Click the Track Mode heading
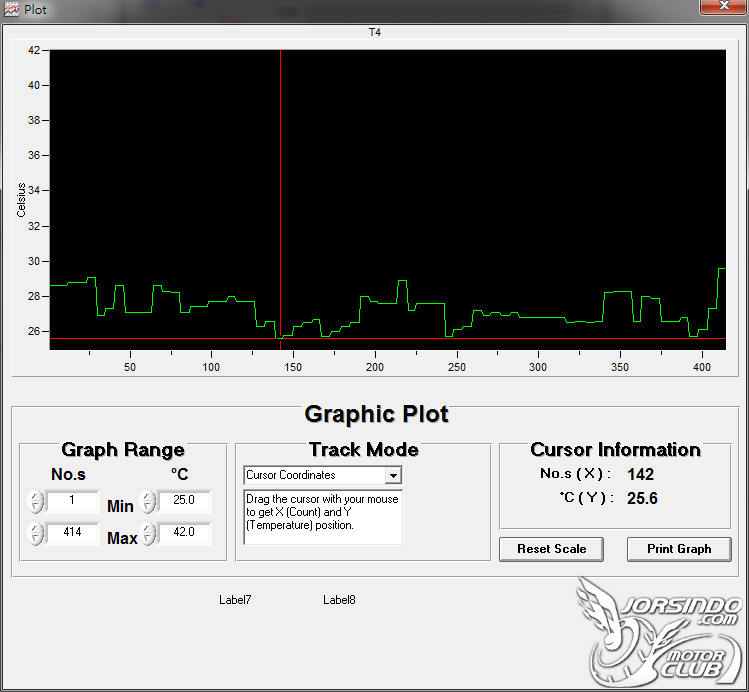The width and height of the screenshot is (749, 692). (x=364, y=450)
